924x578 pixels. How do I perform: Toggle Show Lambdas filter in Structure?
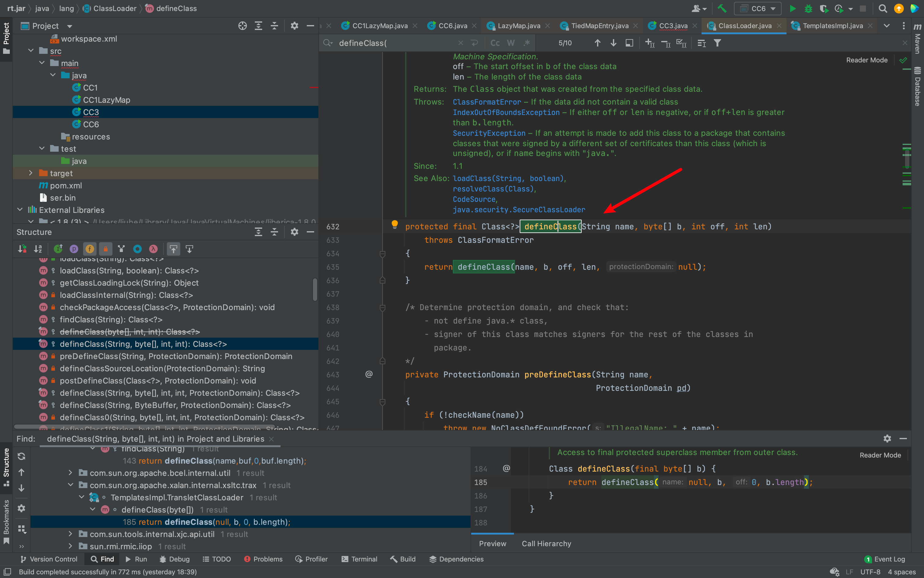click(x=153, y=249)
